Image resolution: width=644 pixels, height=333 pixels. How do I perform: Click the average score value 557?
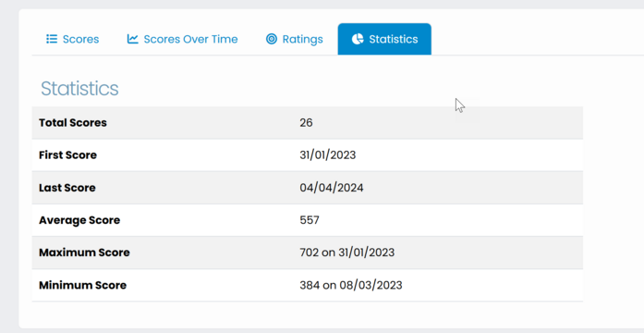(x=310, y=220)
